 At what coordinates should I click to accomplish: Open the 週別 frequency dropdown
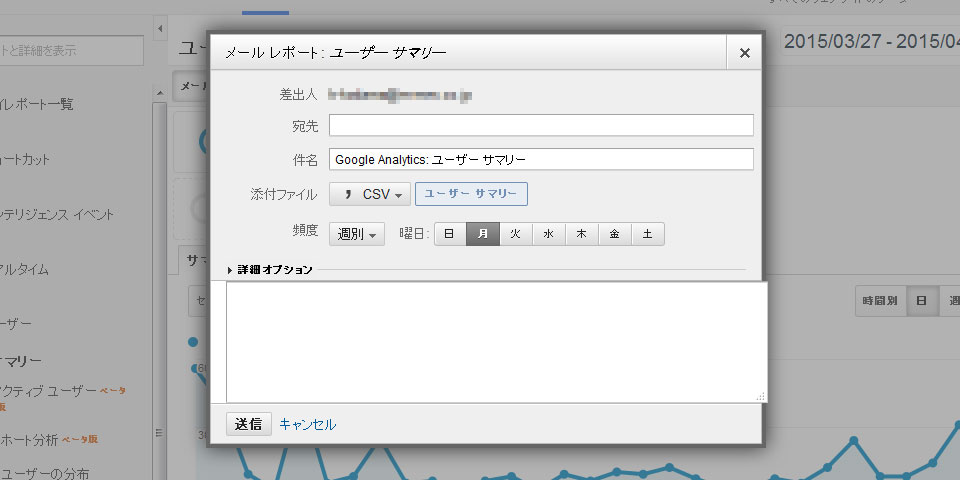pos(357,234)
